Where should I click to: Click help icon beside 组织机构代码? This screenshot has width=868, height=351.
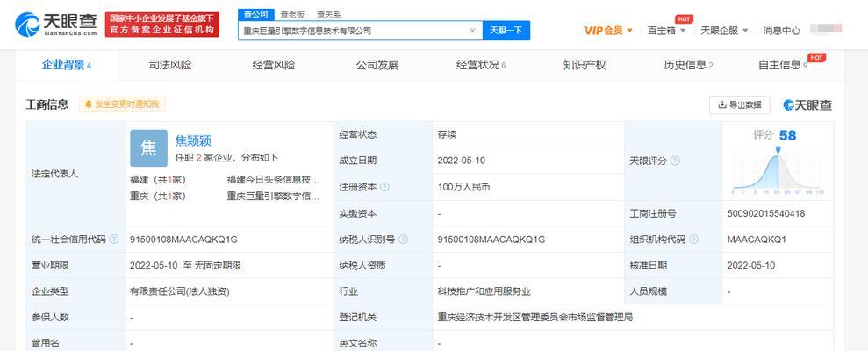pyautogui.click(x=693, y=240)
